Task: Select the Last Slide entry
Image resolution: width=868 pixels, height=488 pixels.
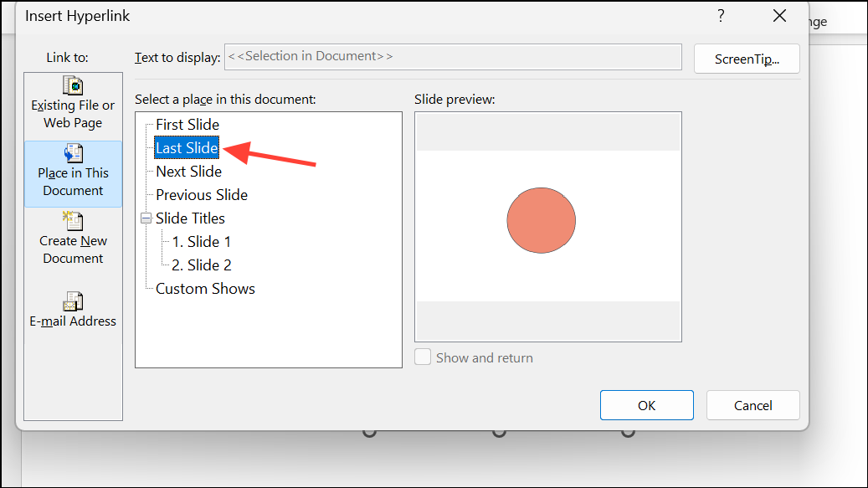Action: (187, 148)
